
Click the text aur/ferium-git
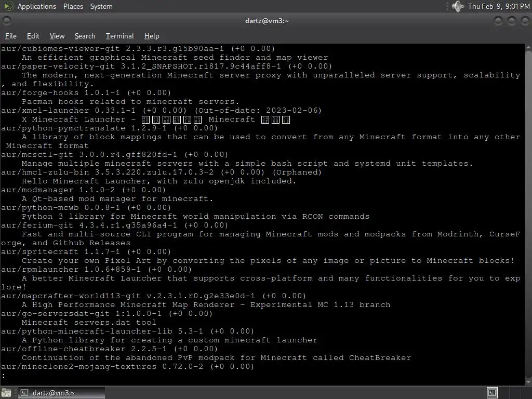(37, 225)
